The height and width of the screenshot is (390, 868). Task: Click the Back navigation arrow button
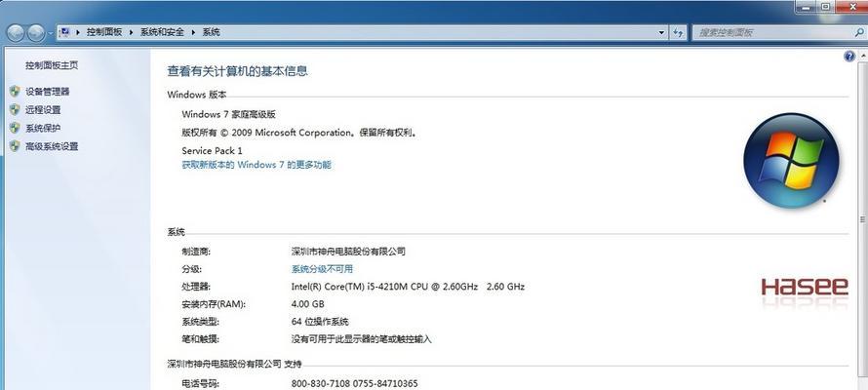point(16,33)
